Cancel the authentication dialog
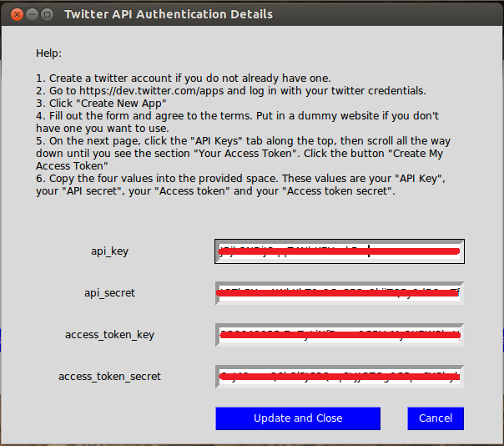This screenshot has height=446, width=504. pos(436,418)
